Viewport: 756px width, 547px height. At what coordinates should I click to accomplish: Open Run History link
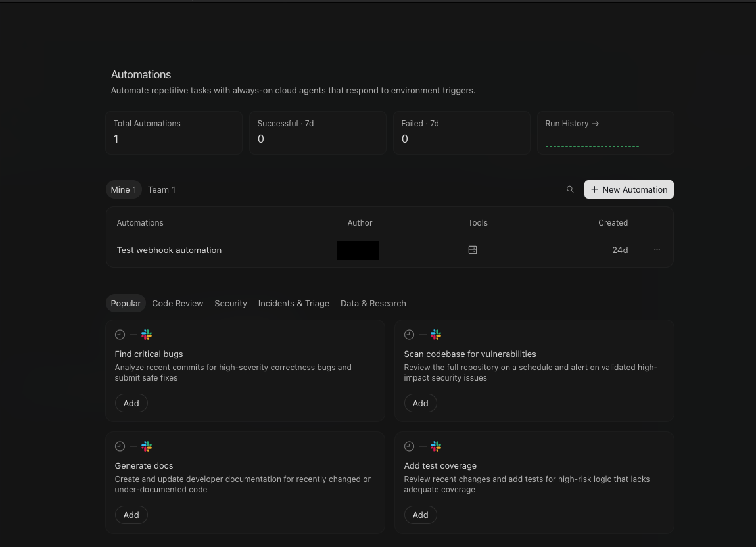coord(572,124)
